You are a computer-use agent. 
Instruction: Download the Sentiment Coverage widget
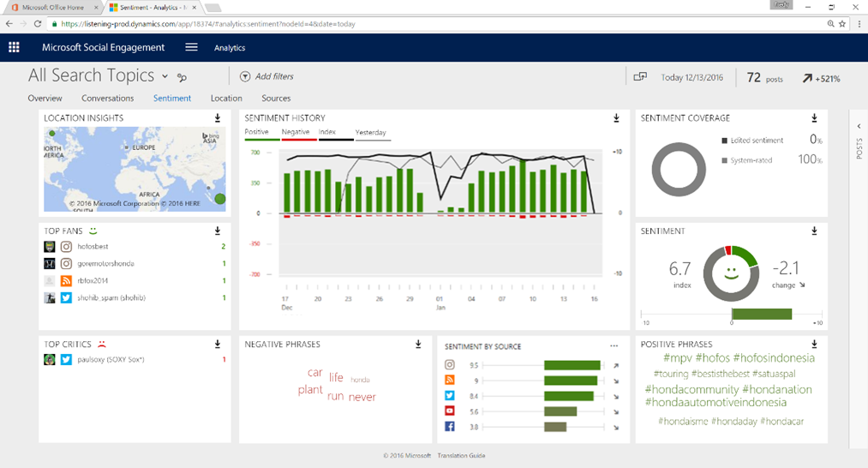pos(814,118)
